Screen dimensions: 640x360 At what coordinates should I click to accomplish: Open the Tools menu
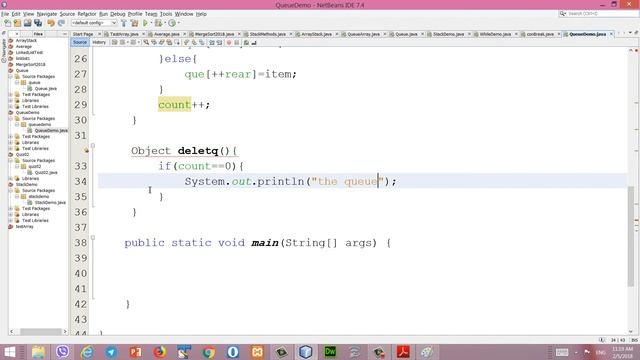tap(166, 14)
